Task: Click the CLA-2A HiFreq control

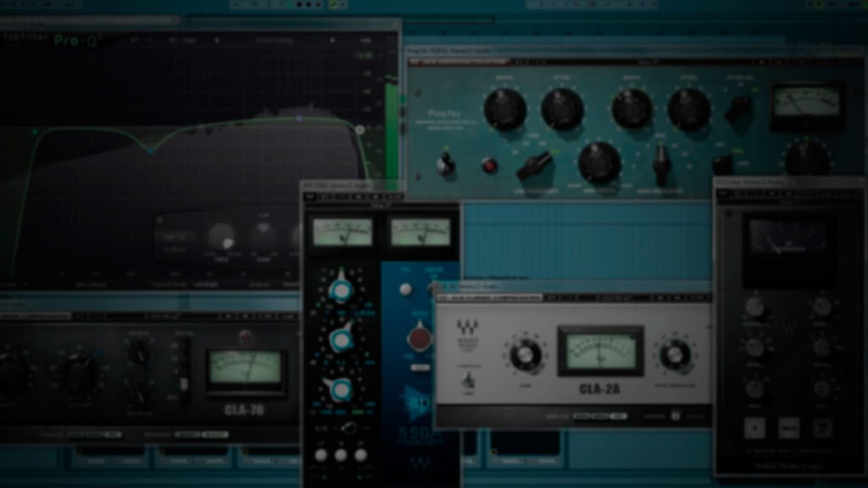Action: 676,415
